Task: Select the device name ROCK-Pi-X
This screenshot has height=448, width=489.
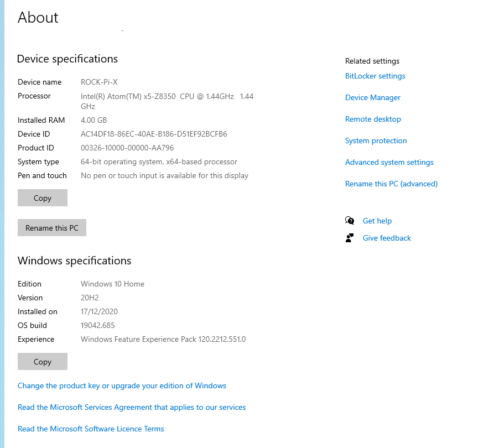Action: click(x=99, y=82)
